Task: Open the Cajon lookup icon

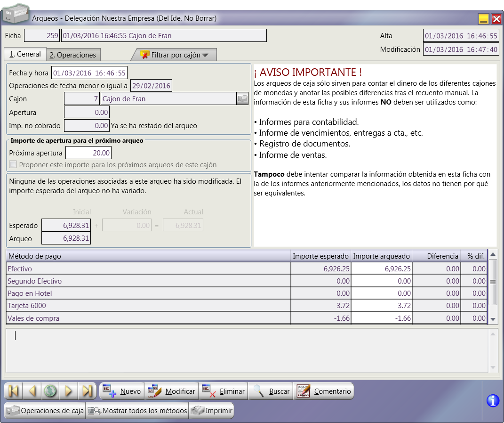Action: tap(242, 98)
